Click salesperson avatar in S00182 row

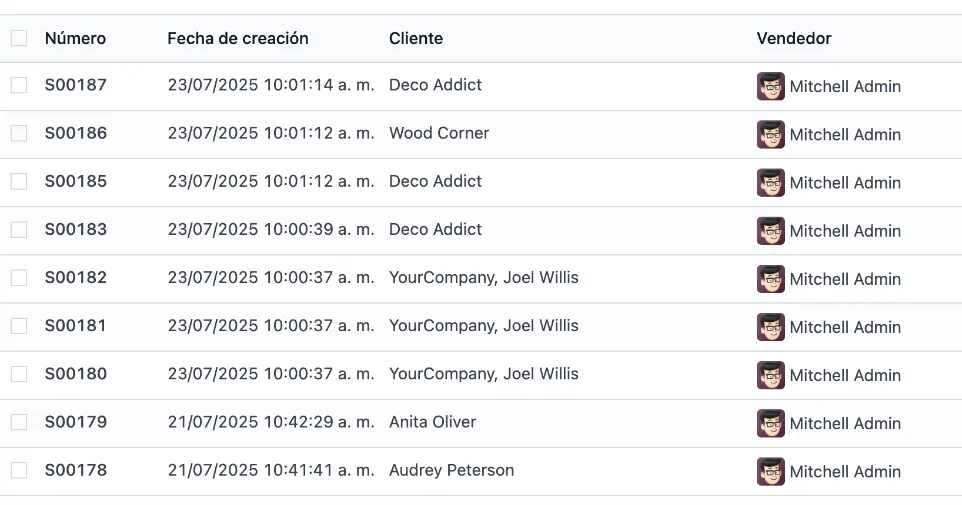tap(770, 278)
